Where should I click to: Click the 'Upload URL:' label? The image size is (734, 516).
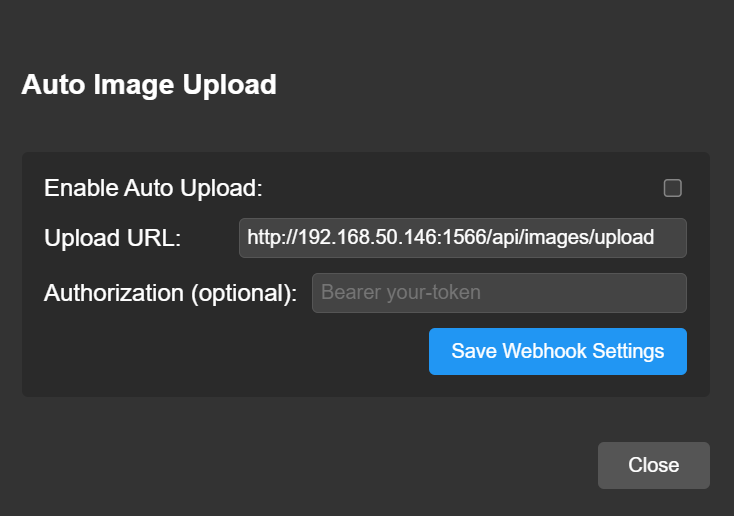(112, 238)
